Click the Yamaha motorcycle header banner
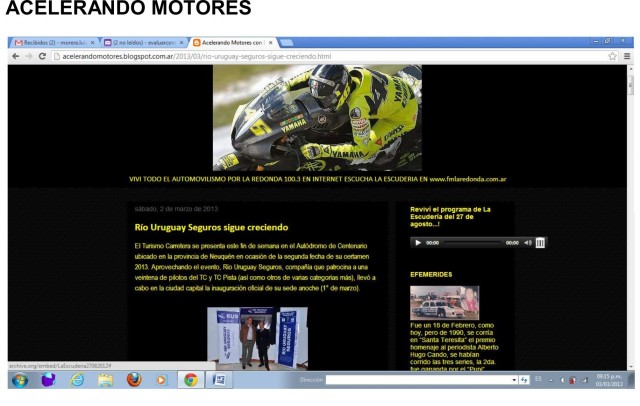The width and height of the screenshot is (640, 406). click(x=317, y=118)
